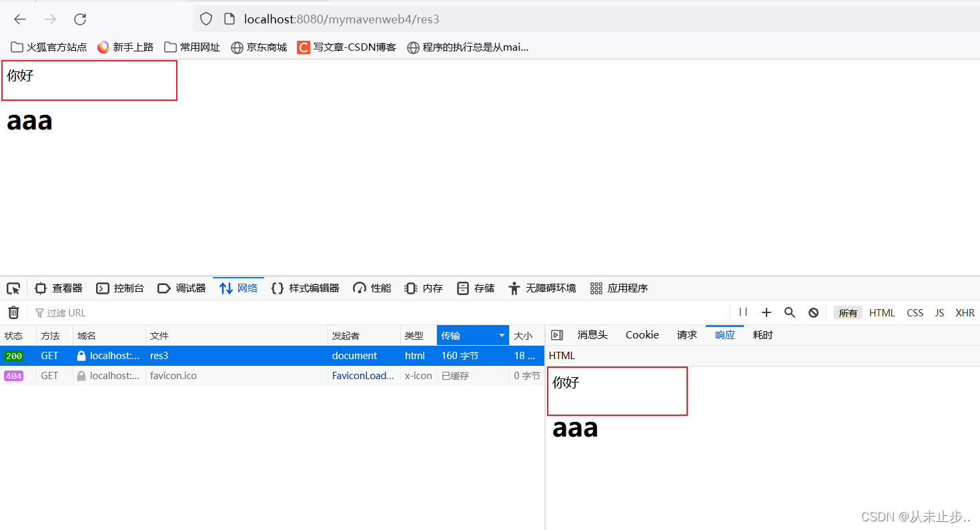Click the page info icon in the address bar
This screenshot has width=980, height=530.
tap(229, 19)
